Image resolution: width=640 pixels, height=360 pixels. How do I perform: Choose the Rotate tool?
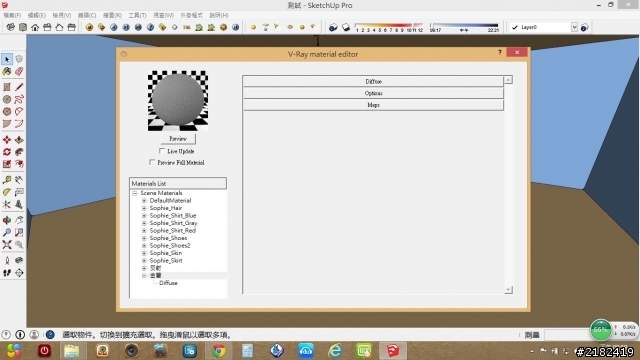[x=7, y=152]
